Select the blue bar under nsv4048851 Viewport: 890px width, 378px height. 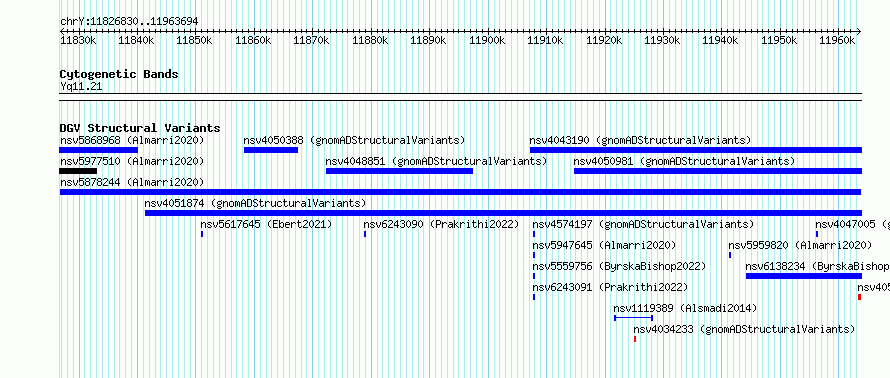400,171
